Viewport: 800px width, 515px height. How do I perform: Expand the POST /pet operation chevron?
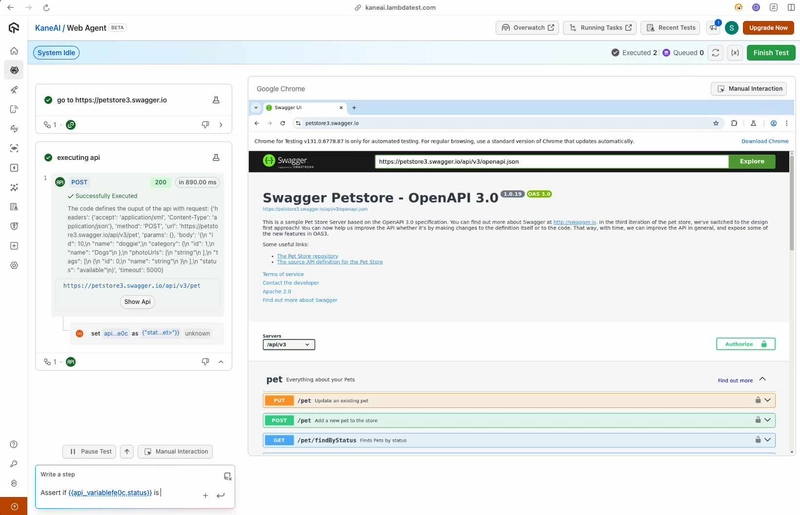pos(767,420)
